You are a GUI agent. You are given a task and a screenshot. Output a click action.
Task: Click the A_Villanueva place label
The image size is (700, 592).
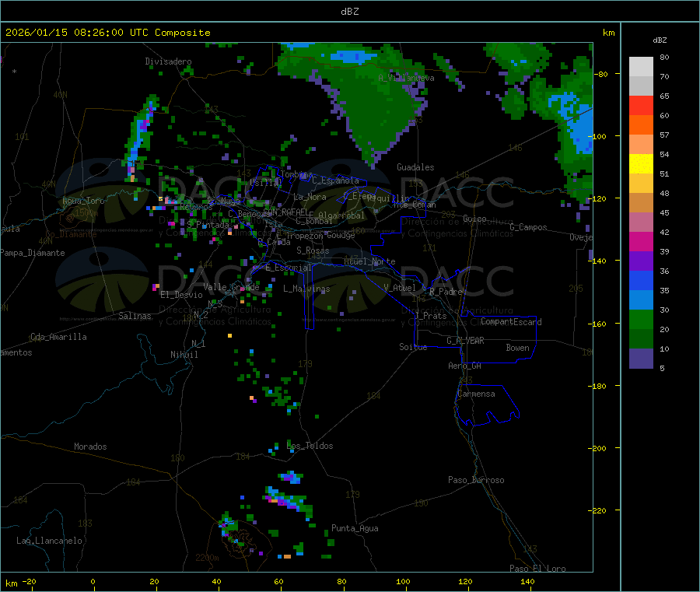(x=406, y=78)
